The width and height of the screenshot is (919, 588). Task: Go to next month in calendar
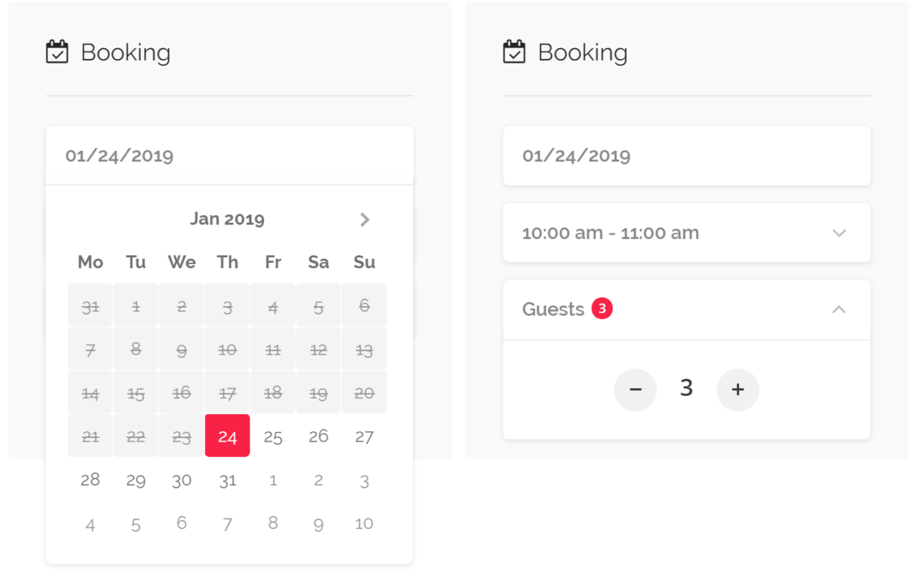coord(365,220)
